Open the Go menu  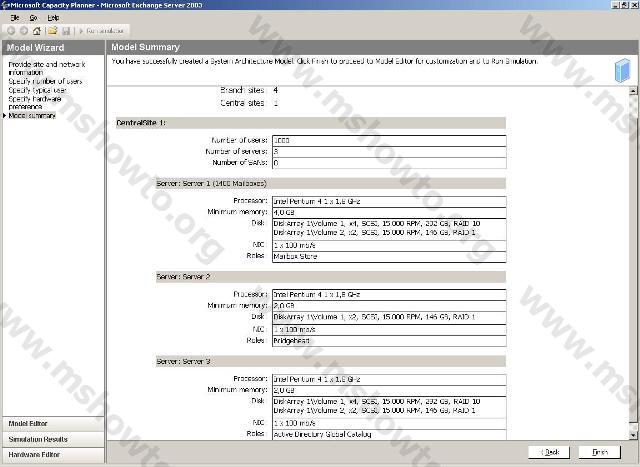33,18
